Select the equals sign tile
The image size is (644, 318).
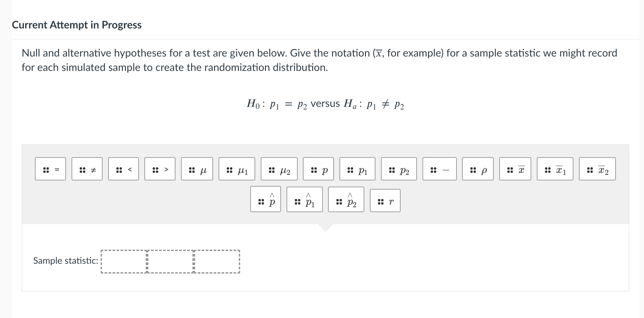click(x=50, y=169)
